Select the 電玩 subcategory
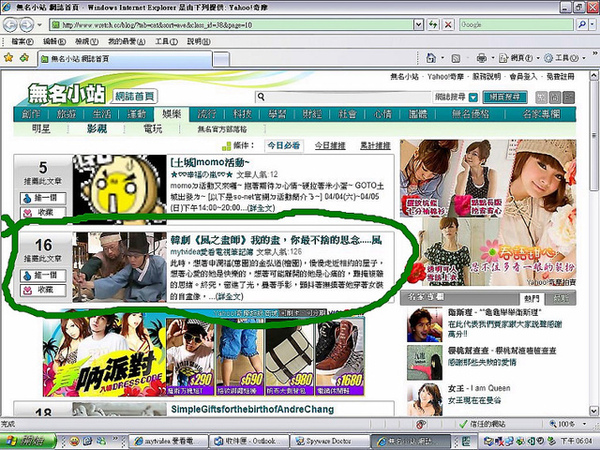The height and width of the screenshot is (450, 600). [153, 129]
